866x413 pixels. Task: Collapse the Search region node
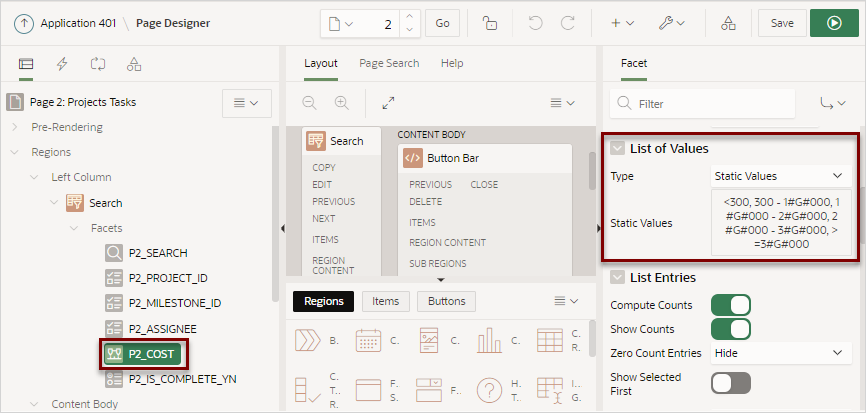click(54, 203)
